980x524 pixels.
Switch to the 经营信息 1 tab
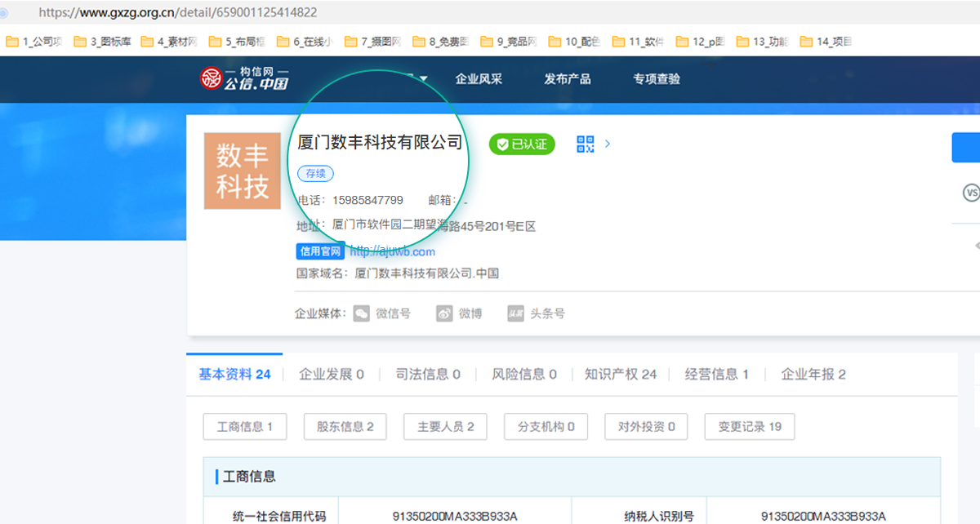[717, 375]
